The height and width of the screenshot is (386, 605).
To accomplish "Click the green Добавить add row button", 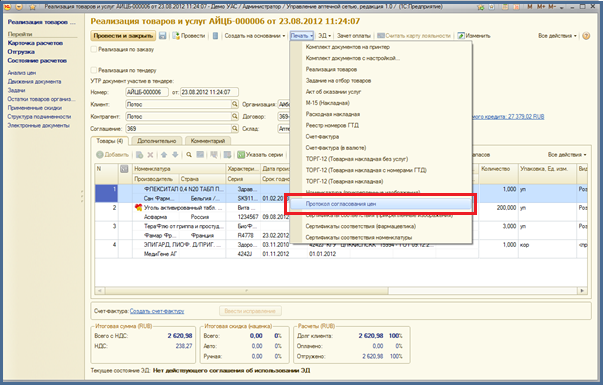I will [112, 155].
